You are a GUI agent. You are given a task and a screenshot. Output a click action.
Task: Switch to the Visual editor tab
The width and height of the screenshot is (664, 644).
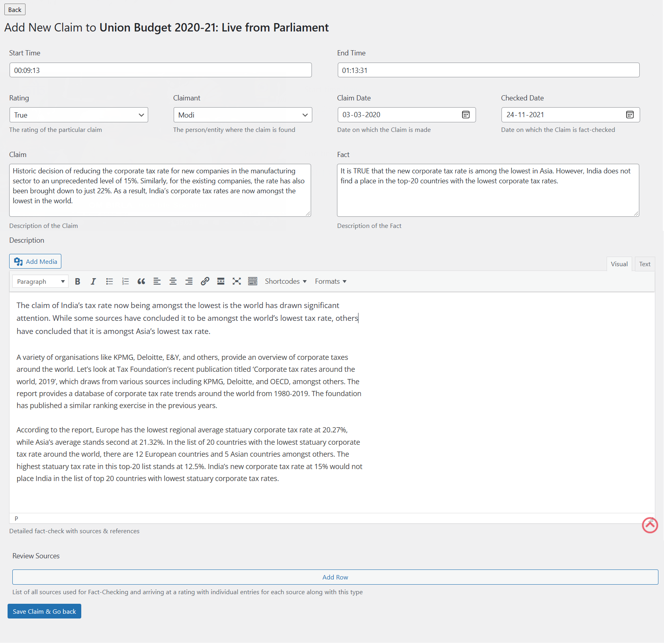pos(619,264)
